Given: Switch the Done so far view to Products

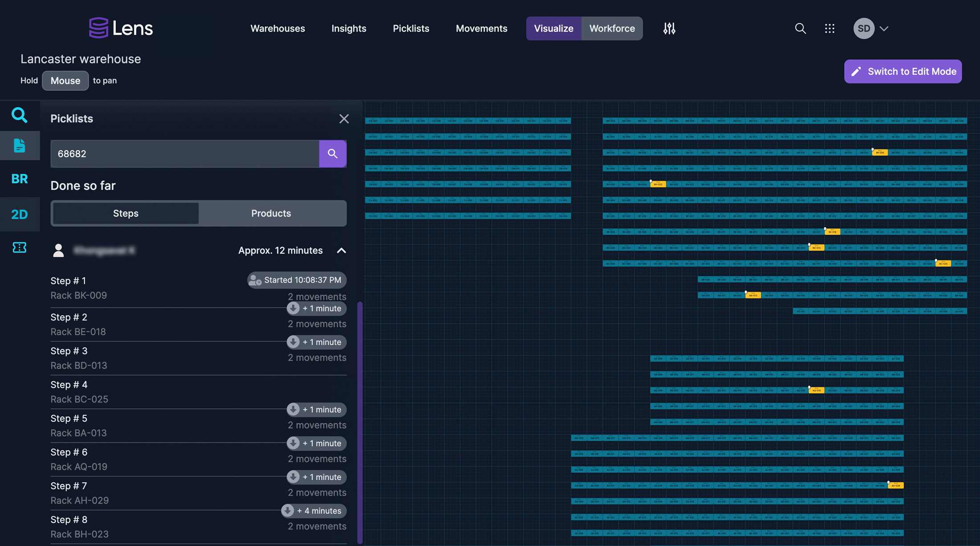Looking at the screenshot, I should pos(271,213).
